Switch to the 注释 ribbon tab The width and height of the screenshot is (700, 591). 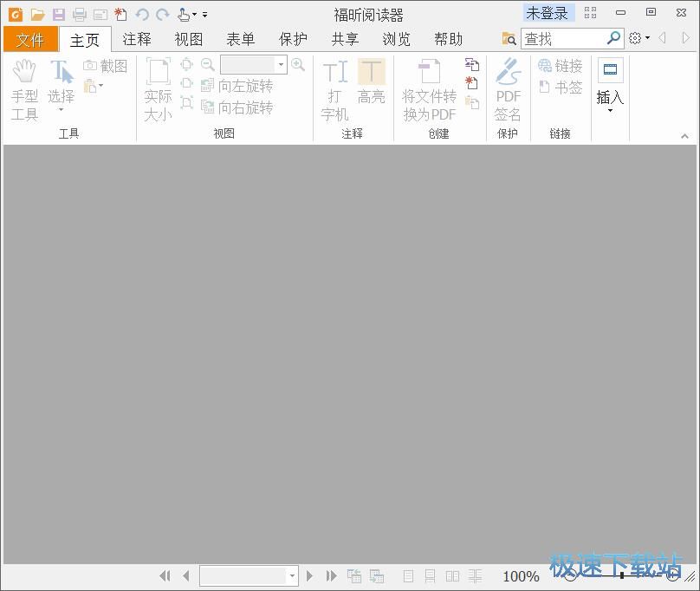click(x=137, y=39)
